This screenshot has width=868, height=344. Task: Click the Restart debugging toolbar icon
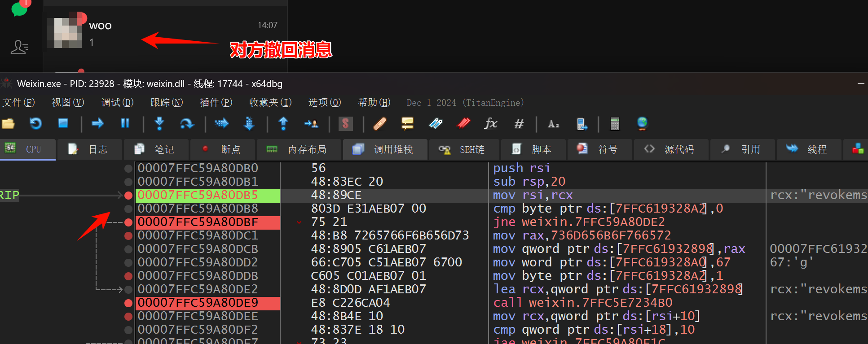(35, 123)
